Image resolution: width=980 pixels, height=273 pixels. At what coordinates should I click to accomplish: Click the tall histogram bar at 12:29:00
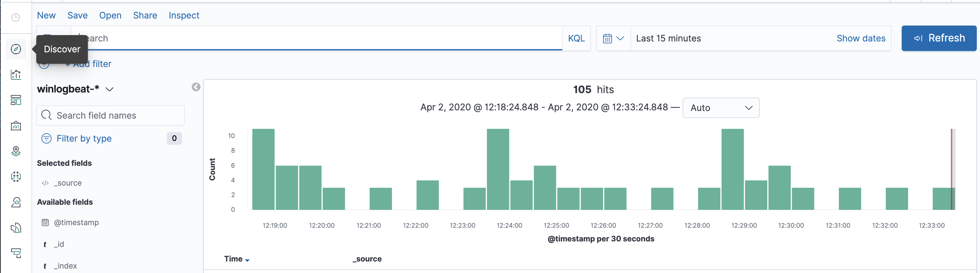pyautogui.click(x=732, y=169)
